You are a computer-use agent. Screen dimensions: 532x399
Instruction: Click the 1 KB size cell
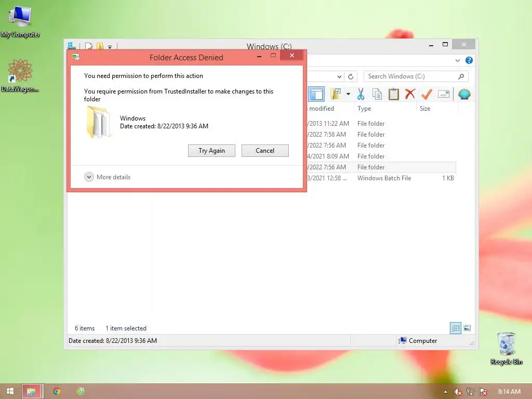448,178
